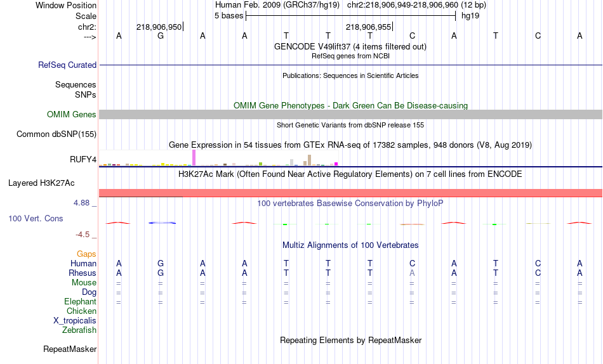Click the SNPs track label
Viewport: 603px width, 364px height.
(86, 94)
